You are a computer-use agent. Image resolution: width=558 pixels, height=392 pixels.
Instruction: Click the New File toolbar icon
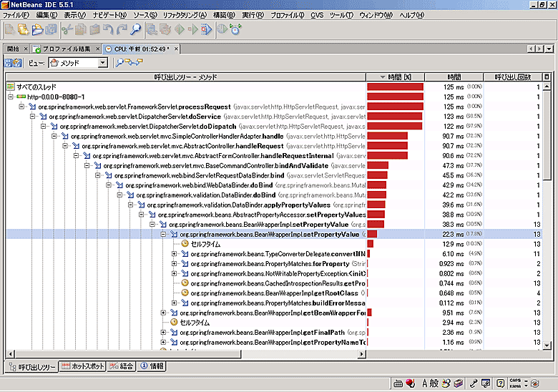(x=9, y=29)
